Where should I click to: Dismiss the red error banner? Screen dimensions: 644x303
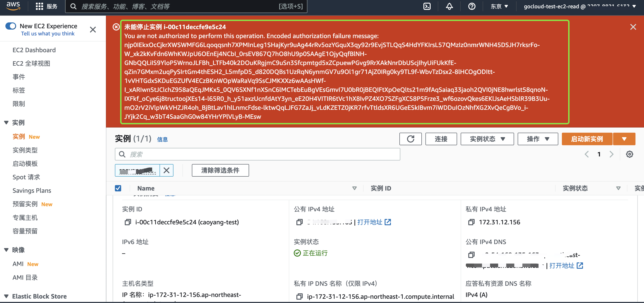pos(633,27)
